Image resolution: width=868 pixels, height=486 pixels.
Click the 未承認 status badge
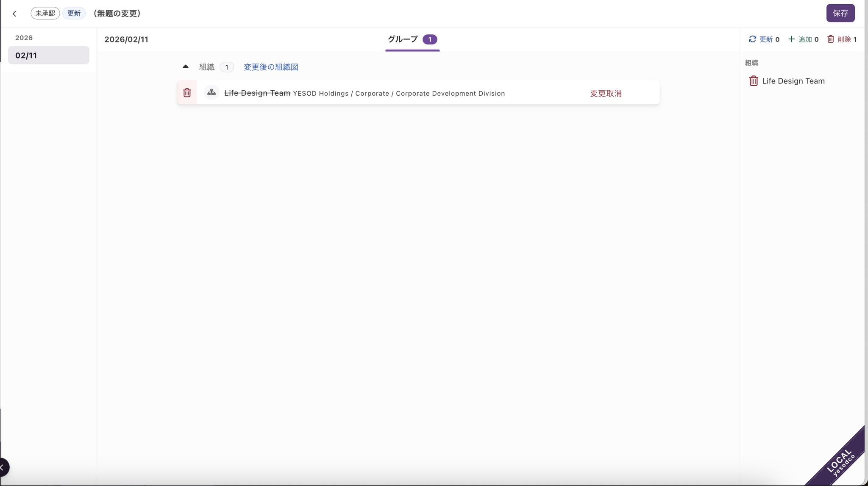pyautogui.click(x=45, y=13)
